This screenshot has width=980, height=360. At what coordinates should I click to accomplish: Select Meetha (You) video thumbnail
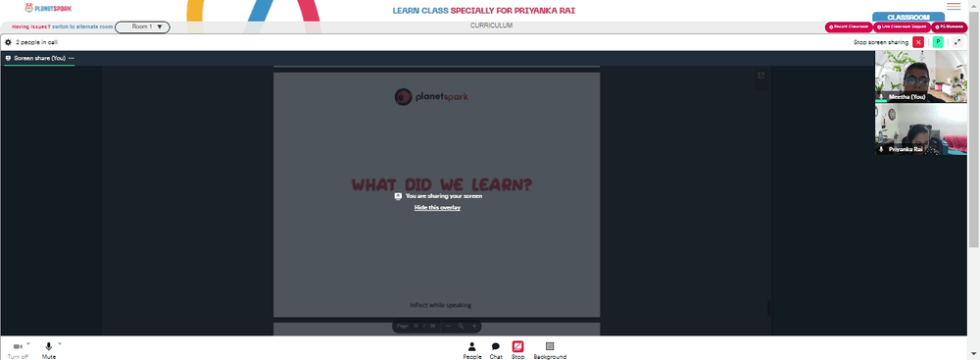(920, 76)
